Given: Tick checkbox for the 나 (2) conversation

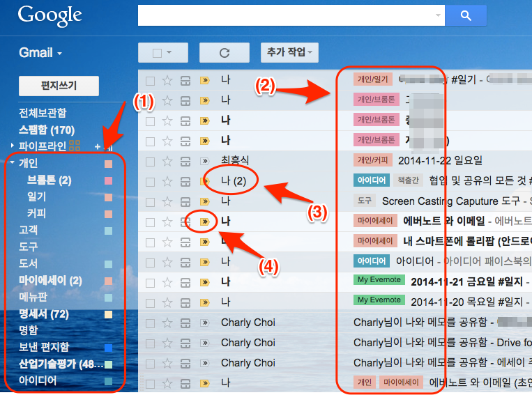Looking at the screenshot, I should [x=151, y=182].
